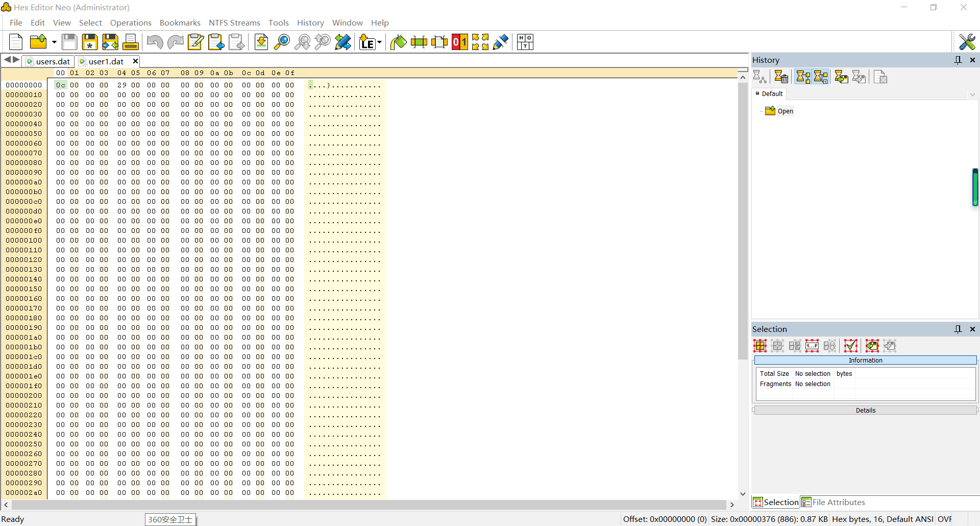Undo the last action
980x526 pixels.
pyautogui.click(x=155, y=42)
